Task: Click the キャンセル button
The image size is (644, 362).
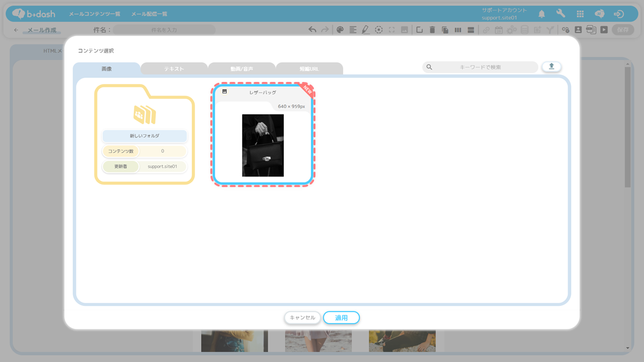Action: pyautogui.click(x=302, y=318)
